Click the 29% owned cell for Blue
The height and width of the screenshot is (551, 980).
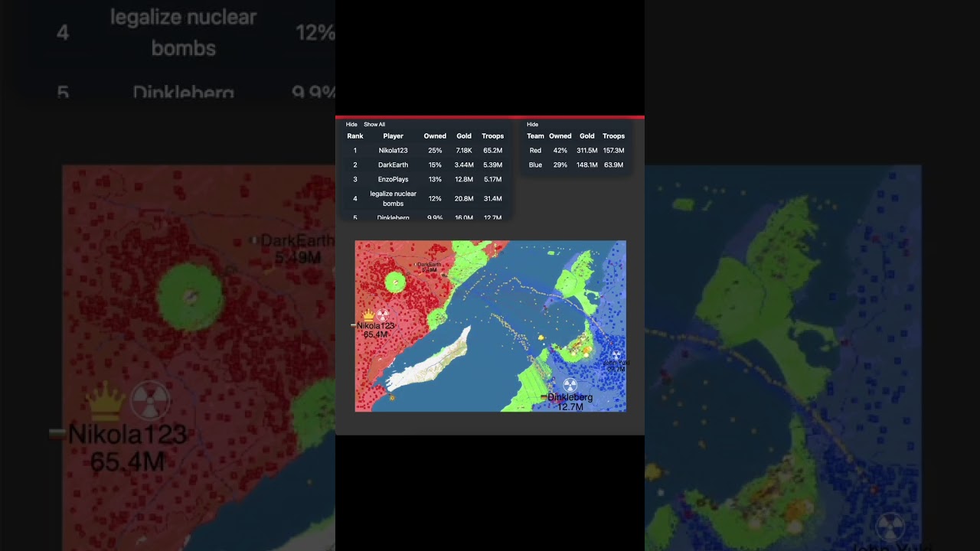(560, 165)
